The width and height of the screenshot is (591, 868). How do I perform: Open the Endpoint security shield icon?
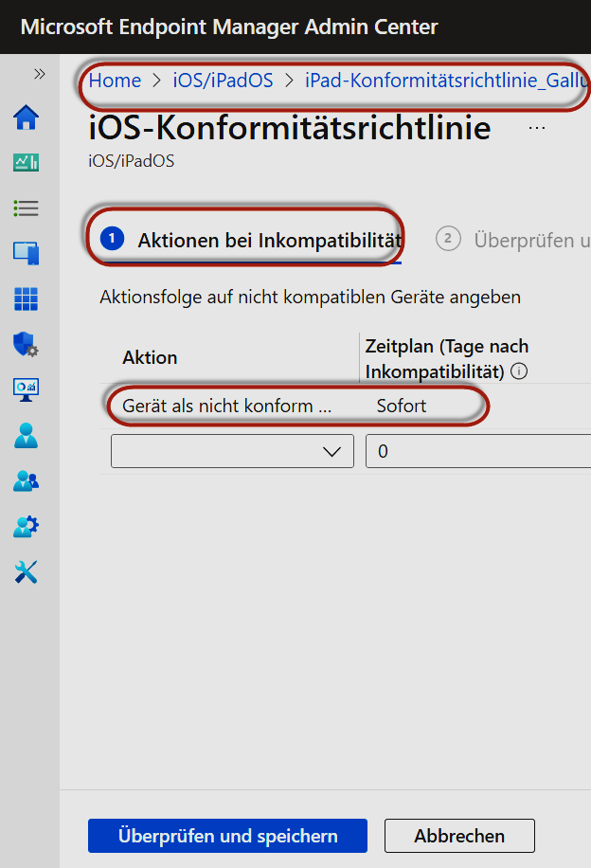click(x=27, y=344)
